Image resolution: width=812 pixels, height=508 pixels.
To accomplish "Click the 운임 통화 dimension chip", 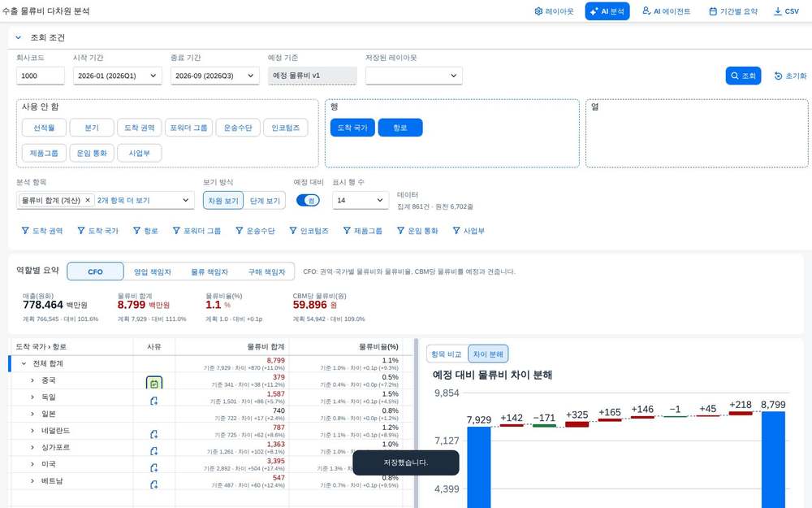I will [x=92, y=153].
